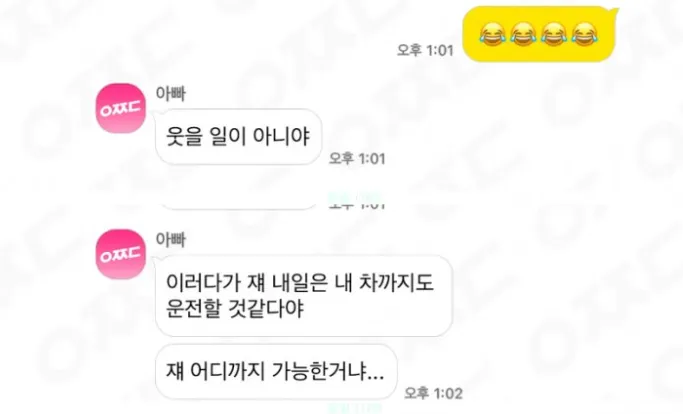Tap the 오후 1:02 timestamp
Screen dimensions: 683x414
[433, 394]
